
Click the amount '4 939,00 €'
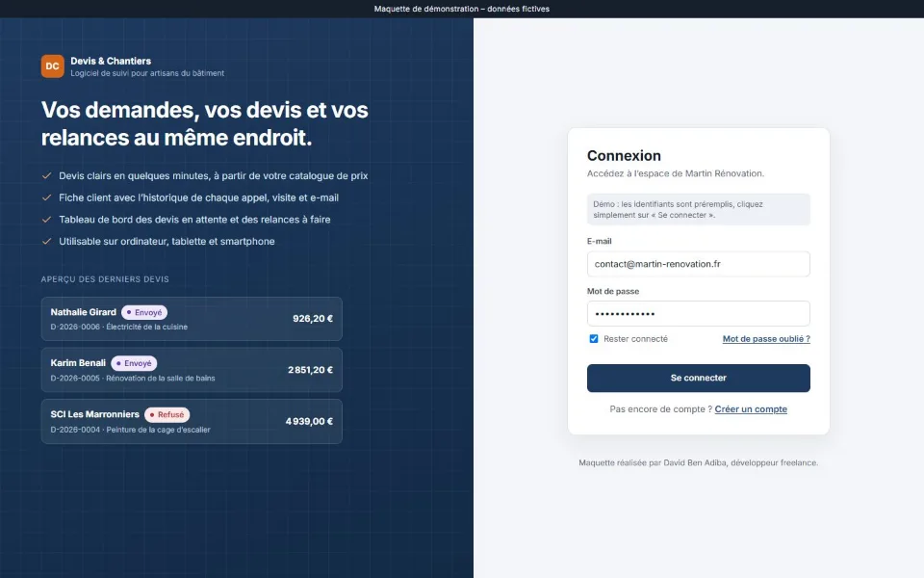tap(309, 421)
